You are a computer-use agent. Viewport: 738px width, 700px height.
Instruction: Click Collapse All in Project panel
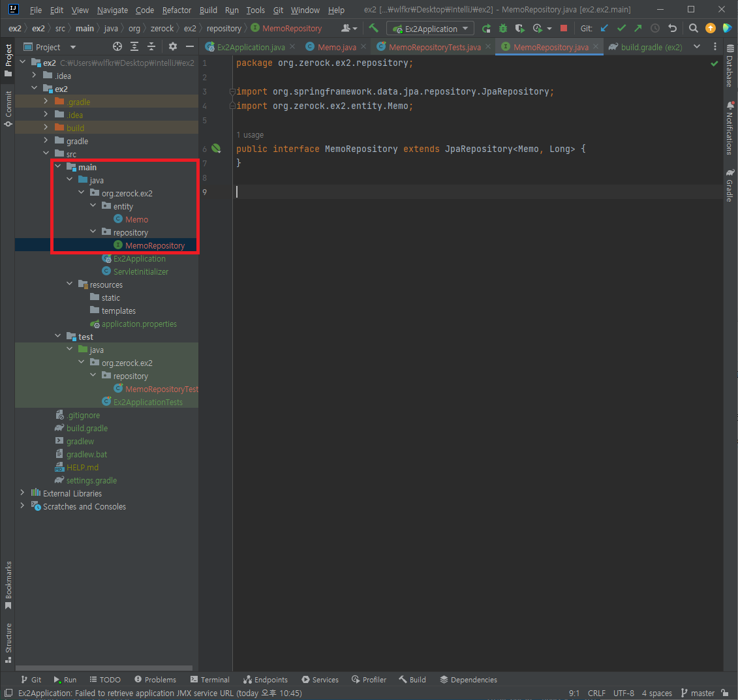tap(151, 46)
